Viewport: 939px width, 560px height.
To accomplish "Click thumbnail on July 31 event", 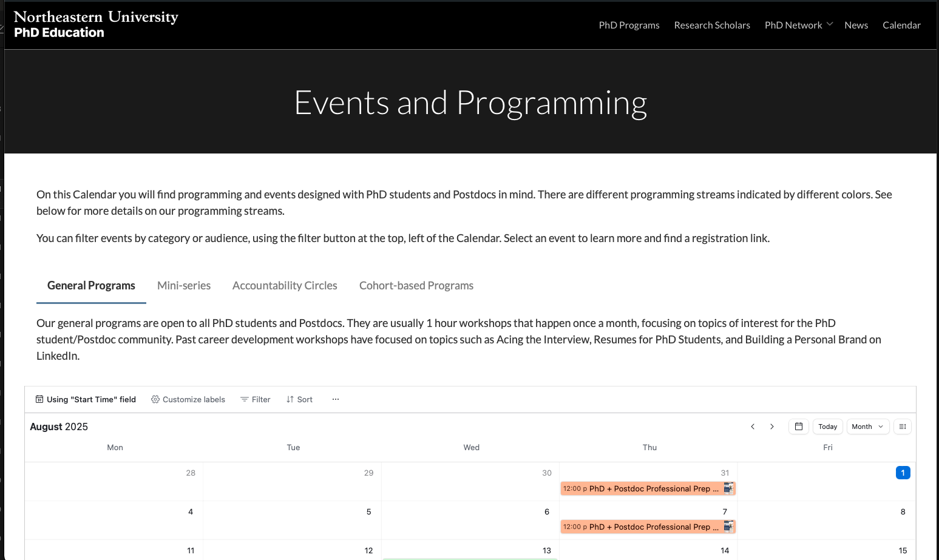I will click(x=729, y=488).
